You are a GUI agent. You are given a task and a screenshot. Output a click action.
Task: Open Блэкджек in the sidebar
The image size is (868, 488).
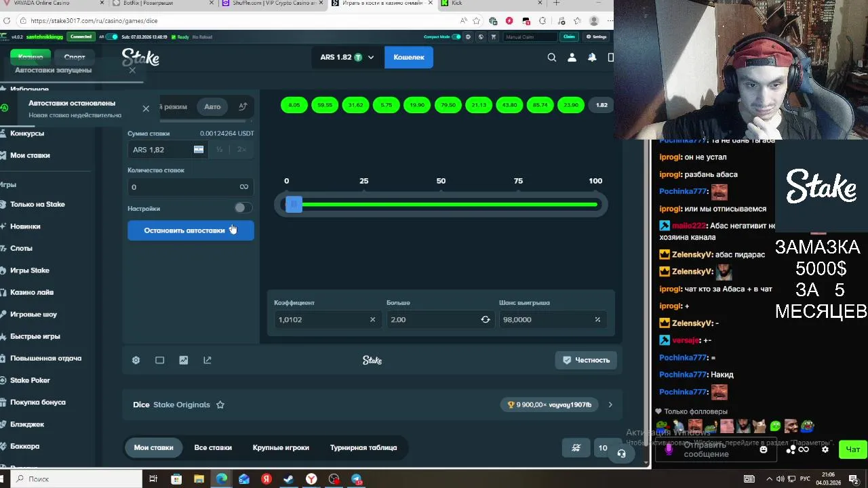pyautogui.click(x=27, y=424)
